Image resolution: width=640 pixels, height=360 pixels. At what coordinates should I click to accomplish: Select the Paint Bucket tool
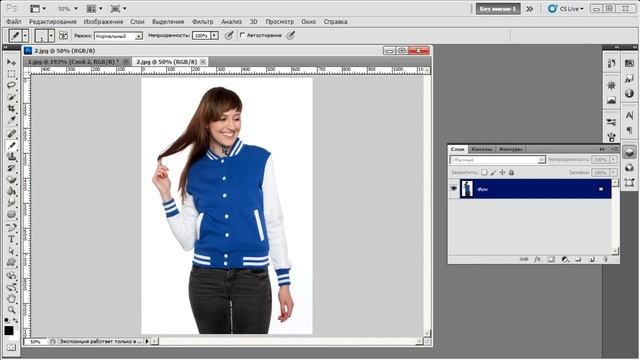pos(11,191)
